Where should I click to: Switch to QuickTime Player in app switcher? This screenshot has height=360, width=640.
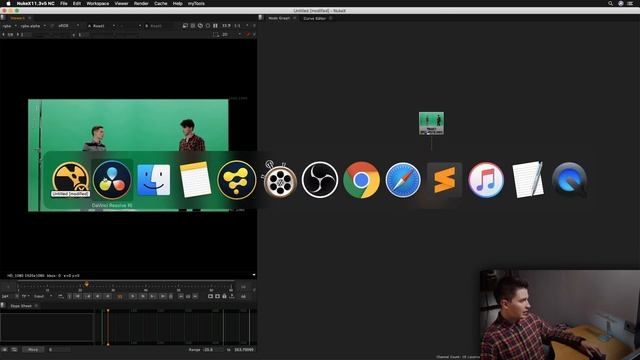point(569,180)
